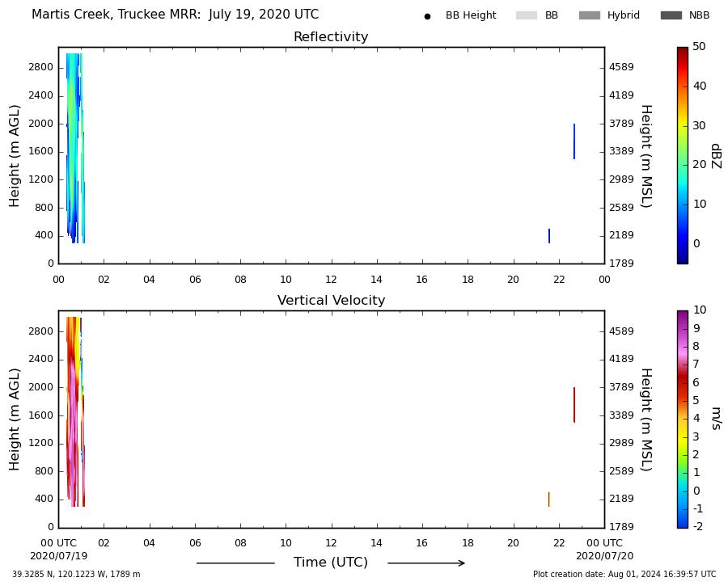Click the orange velocity streak near 21:30
This screenshot has height=586, width=728.
[x=548, y=500]
